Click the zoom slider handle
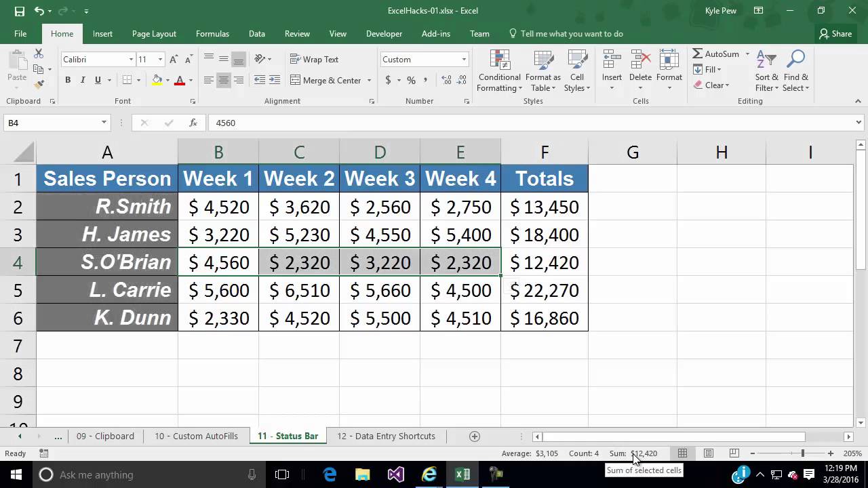The width and height of the screenshot is (868, 488). pyautogui.click(x=802, y=453)
